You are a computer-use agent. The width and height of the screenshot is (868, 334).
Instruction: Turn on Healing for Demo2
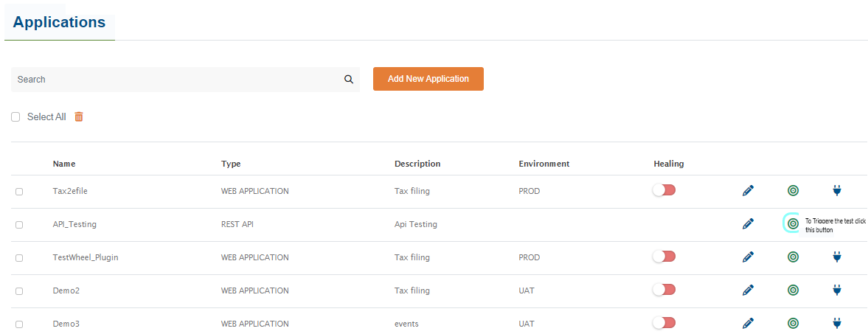[x=664, y=290]
